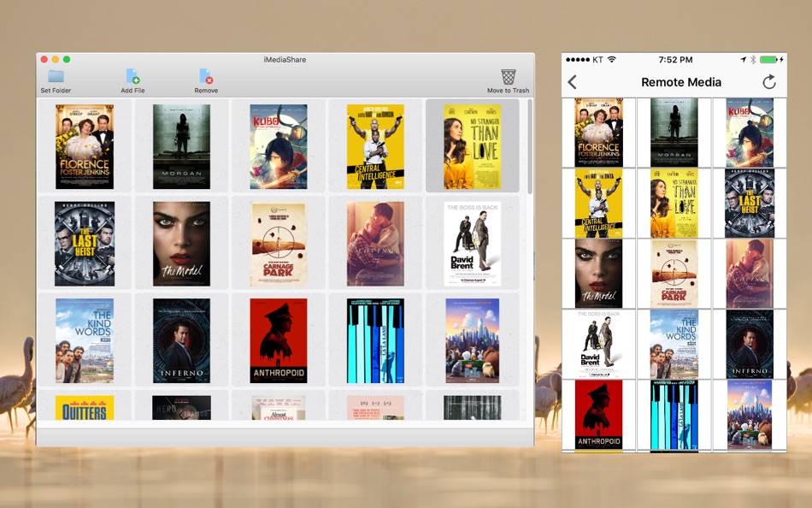Select the Anthropoid poster in iMediaShare window
Image resolution: width=812 pixels, height=508 pixels.
pos(279,340)
